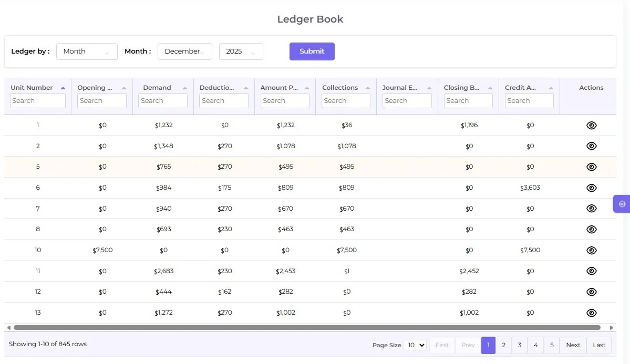Screen dimensions: 630x364
Task: Focus Credit A... search field
Action: (529, 101)
